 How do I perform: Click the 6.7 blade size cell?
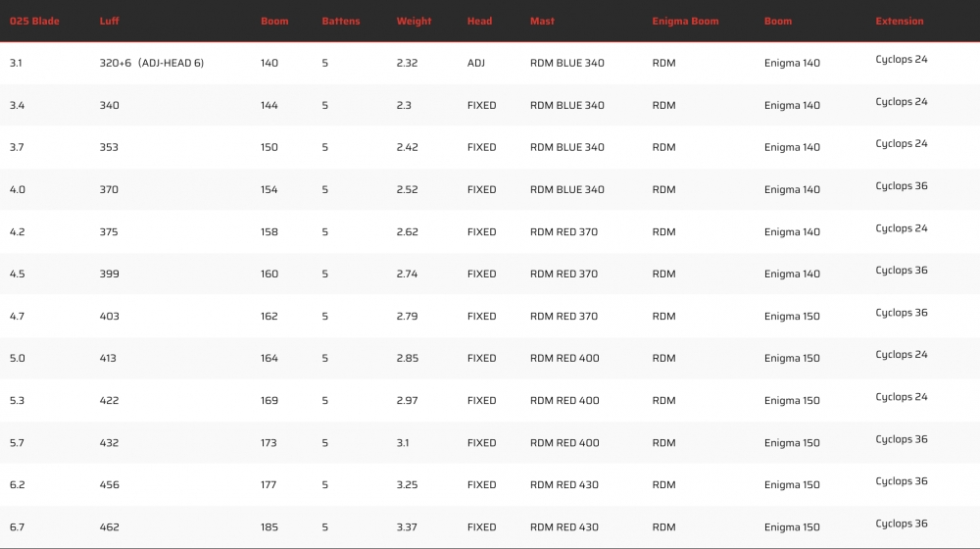(x=17, y=527)
